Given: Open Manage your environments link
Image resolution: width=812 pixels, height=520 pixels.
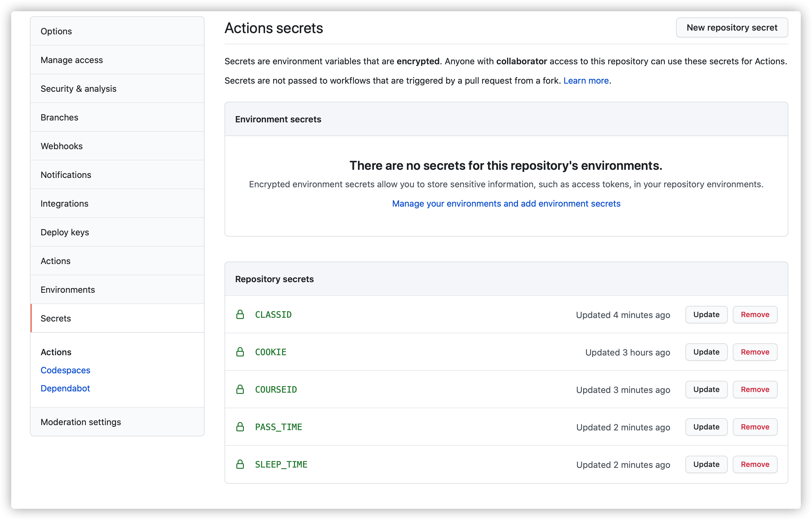Looking at the screenshot, I should click(x=506, y=204).
